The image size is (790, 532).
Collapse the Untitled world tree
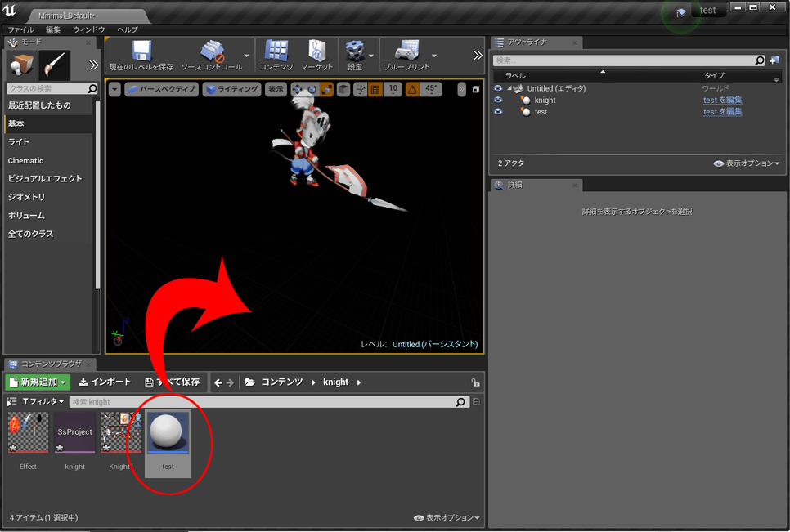509,88
